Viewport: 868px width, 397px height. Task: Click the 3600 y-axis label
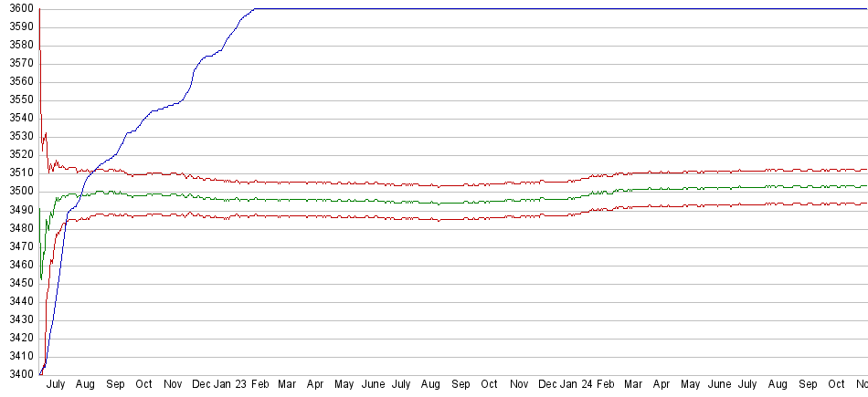tap(17, 8)
